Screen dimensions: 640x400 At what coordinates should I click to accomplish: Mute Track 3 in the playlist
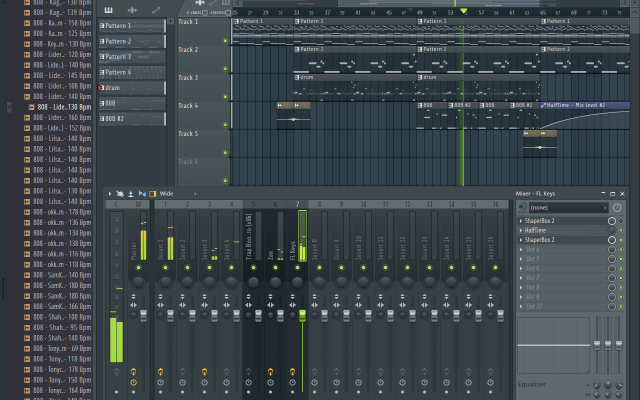point(225,97)
